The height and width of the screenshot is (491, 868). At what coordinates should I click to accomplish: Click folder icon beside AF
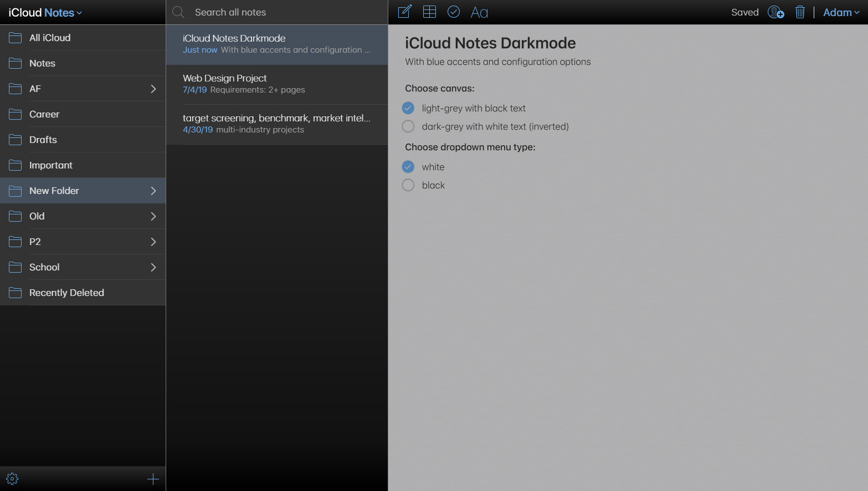click(x=16, y=89)
